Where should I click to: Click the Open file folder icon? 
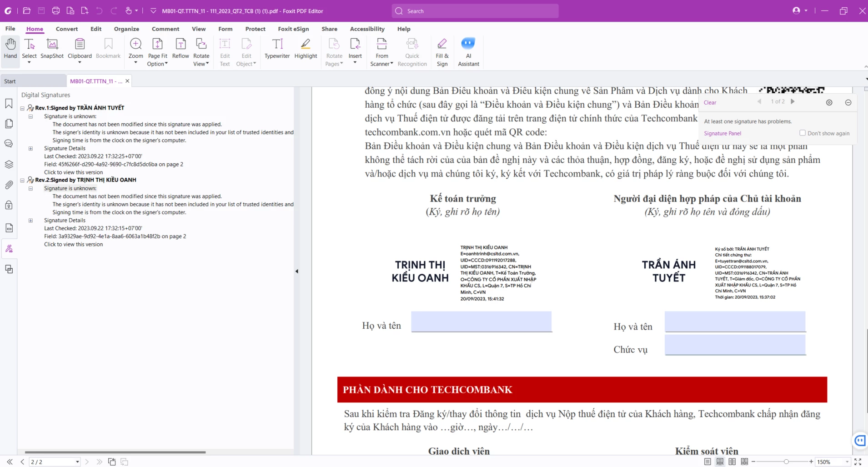(27, 10)
